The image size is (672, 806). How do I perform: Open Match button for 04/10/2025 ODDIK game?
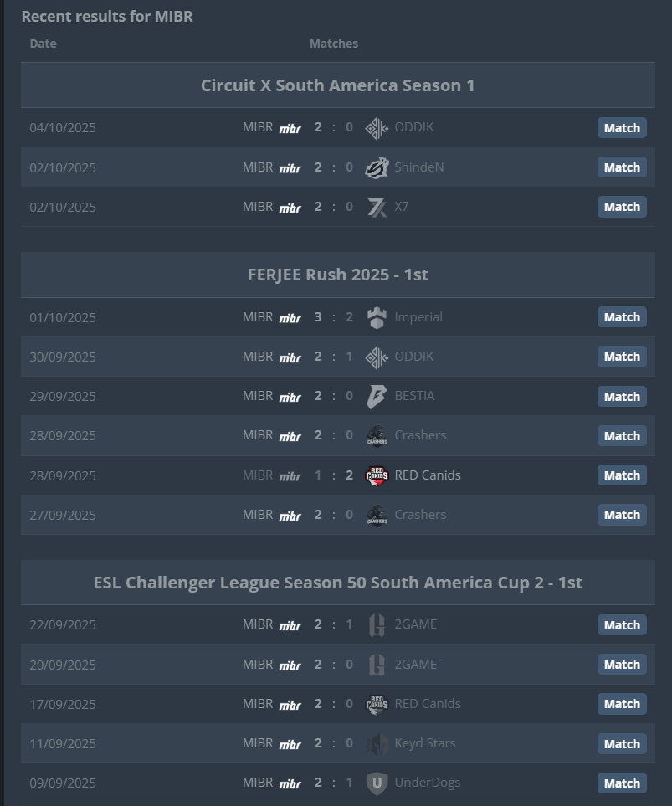click(x=622, y=128)
